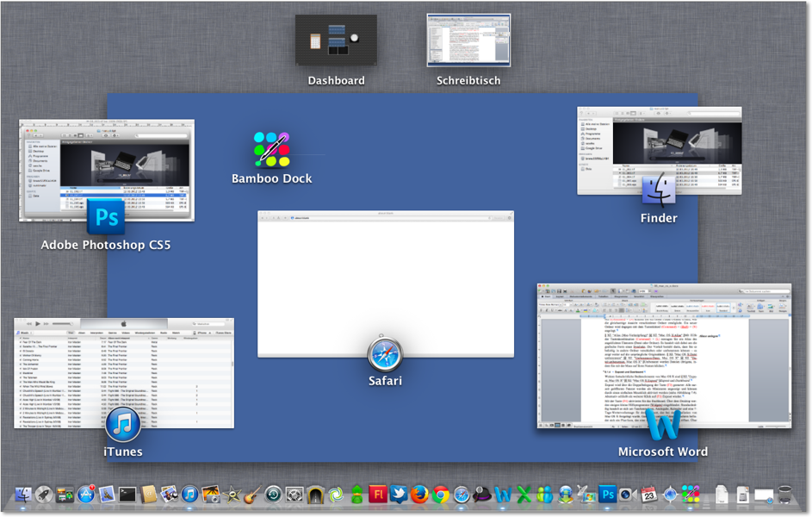Open App Store from the Dock
Viewport: 812px width, 517px height.
click(85, 495)
